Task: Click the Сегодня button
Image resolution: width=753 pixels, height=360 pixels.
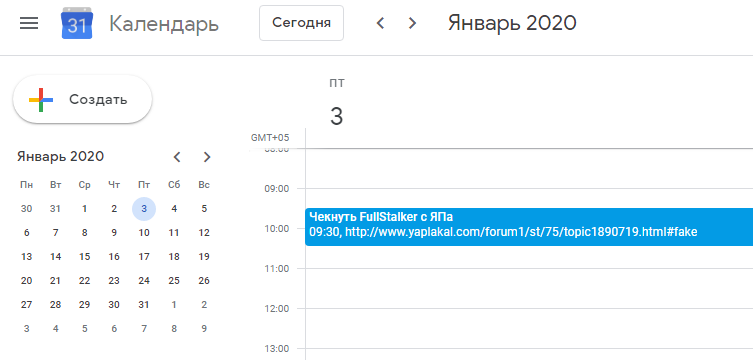Action: (x=302, y=23)
